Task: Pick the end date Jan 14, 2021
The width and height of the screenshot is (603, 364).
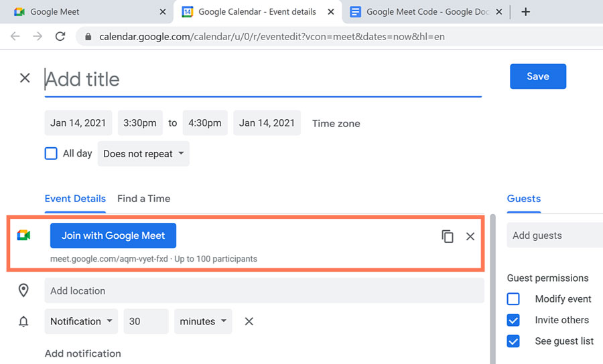Action: point(267,123)
